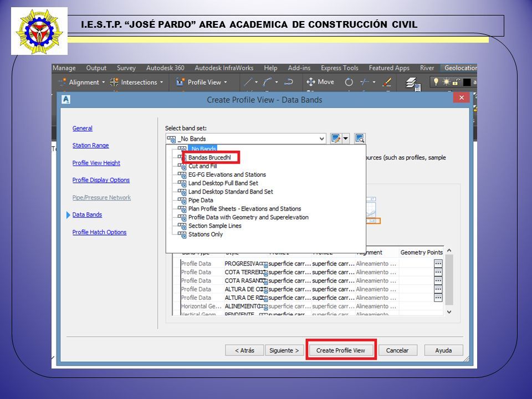532x399 pixels.
Task: Open the River ribbon tab
Action: coord(427,68)
